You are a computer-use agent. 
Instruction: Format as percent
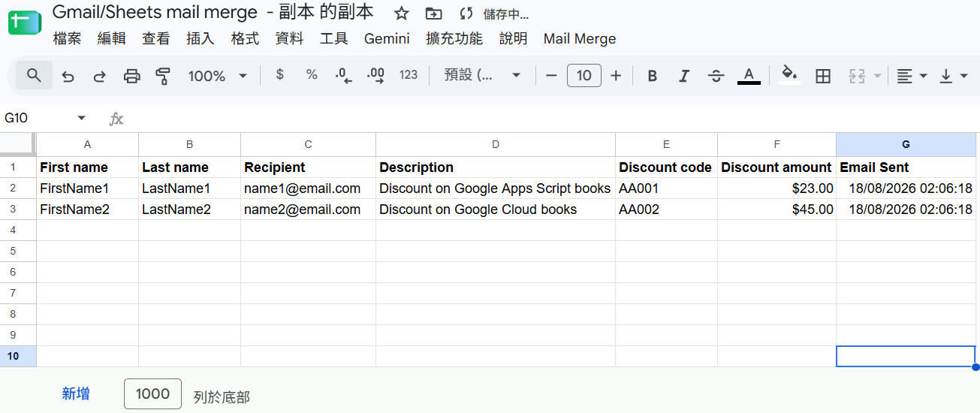click(x=312, y=75)
